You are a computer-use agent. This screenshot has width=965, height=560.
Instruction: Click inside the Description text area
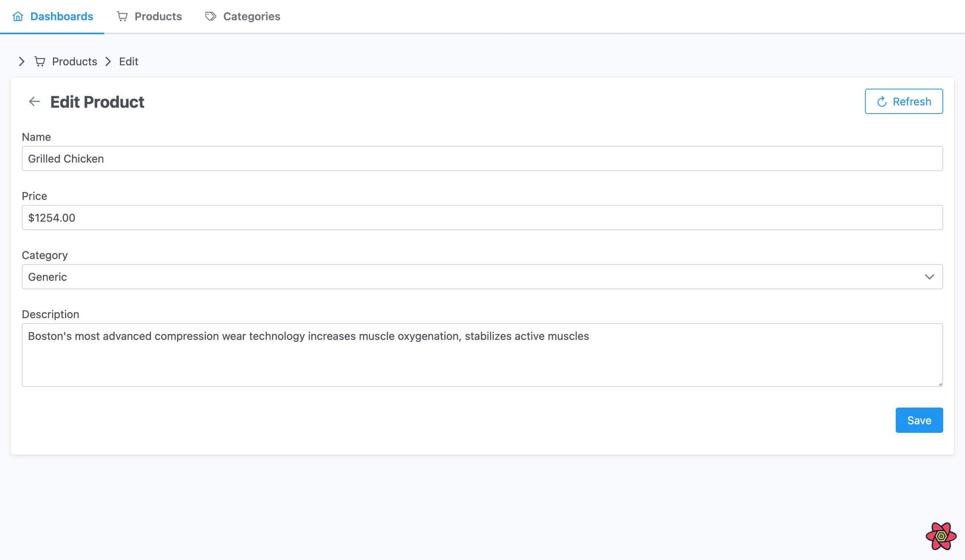click(482, 355)
